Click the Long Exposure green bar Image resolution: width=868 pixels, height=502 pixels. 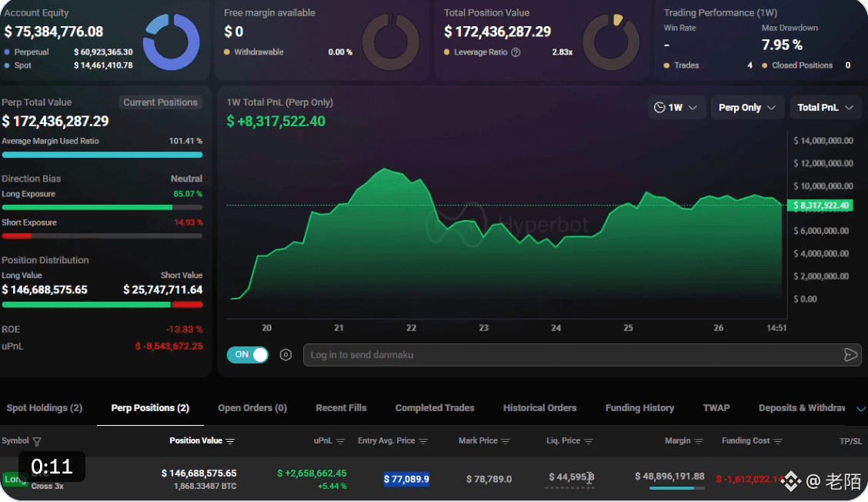point(87,207)
